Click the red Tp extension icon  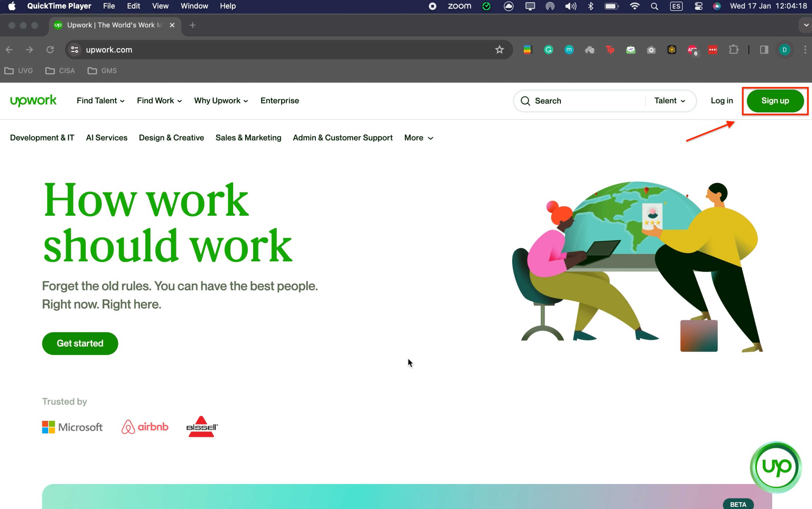[610, 50]
